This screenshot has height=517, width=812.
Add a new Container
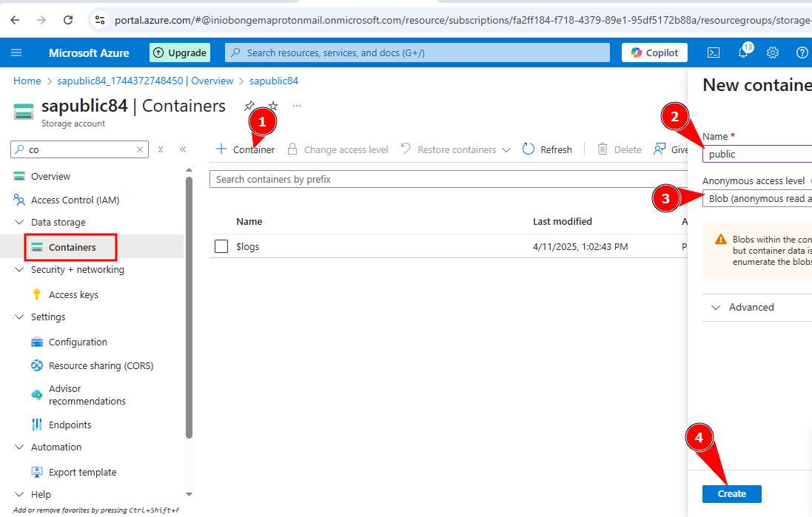(x=245, y=149)
